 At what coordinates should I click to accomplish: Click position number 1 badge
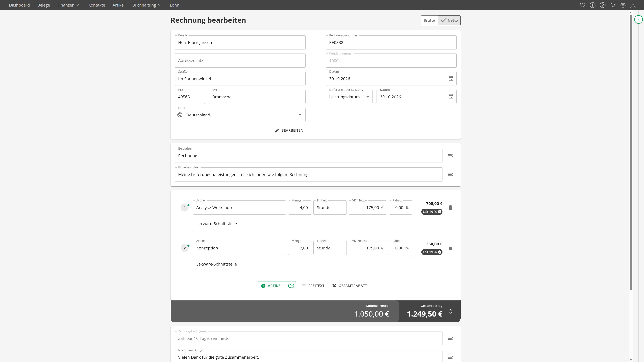185,208
